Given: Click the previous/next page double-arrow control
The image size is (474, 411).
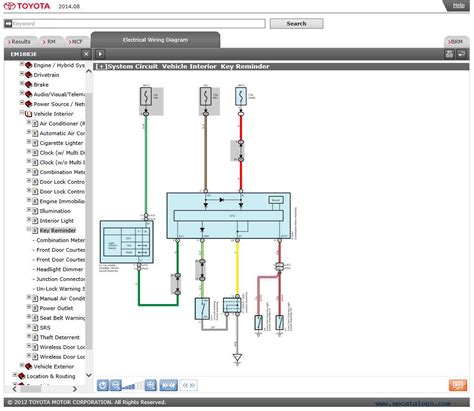Looking at the screenshot, I should pyautogui.click(x=189, y=385).
